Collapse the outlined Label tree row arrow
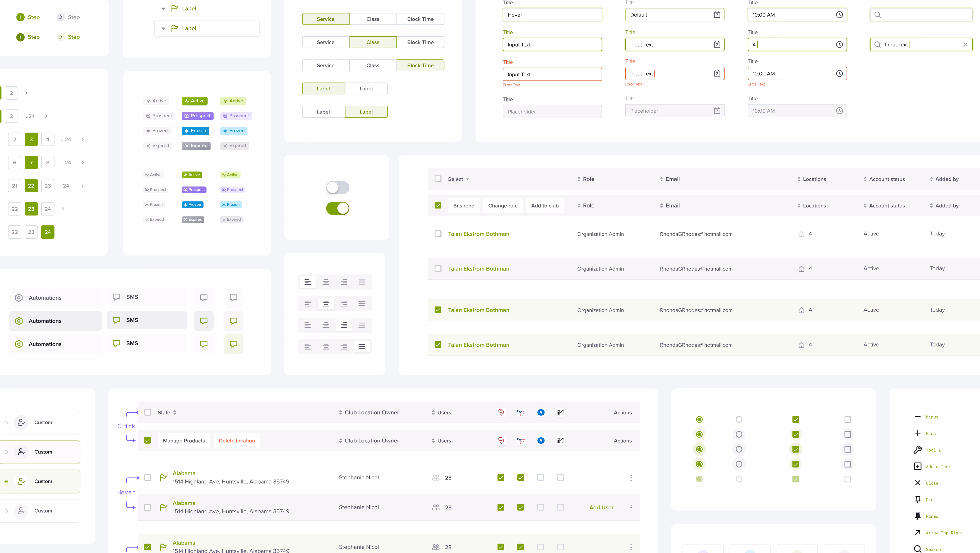Screen dimensions: 980x553 pyautogui.click(x=163, y=29)
